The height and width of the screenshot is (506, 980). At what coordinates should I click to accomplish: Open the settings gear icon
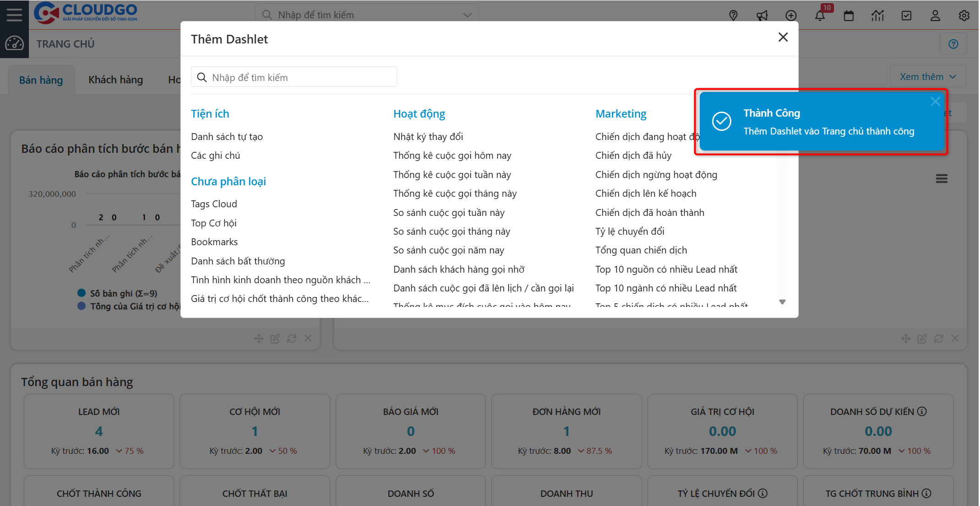[964, 15]
